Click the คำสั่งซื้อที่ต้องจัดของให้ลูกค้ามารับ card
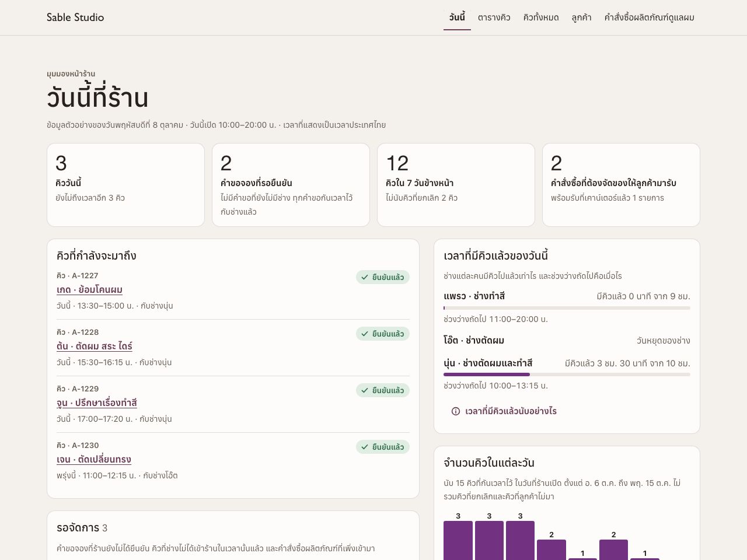 621,185
